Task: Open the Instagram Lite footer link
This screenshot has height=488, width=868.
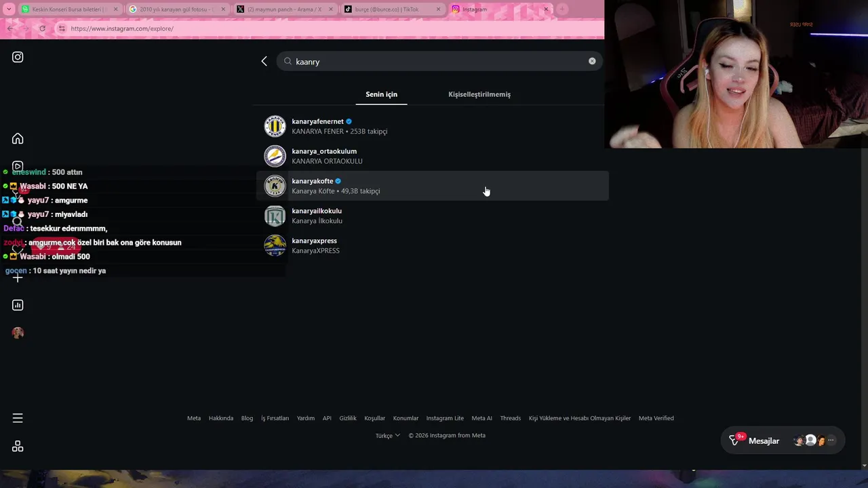Action: [445, 418]
